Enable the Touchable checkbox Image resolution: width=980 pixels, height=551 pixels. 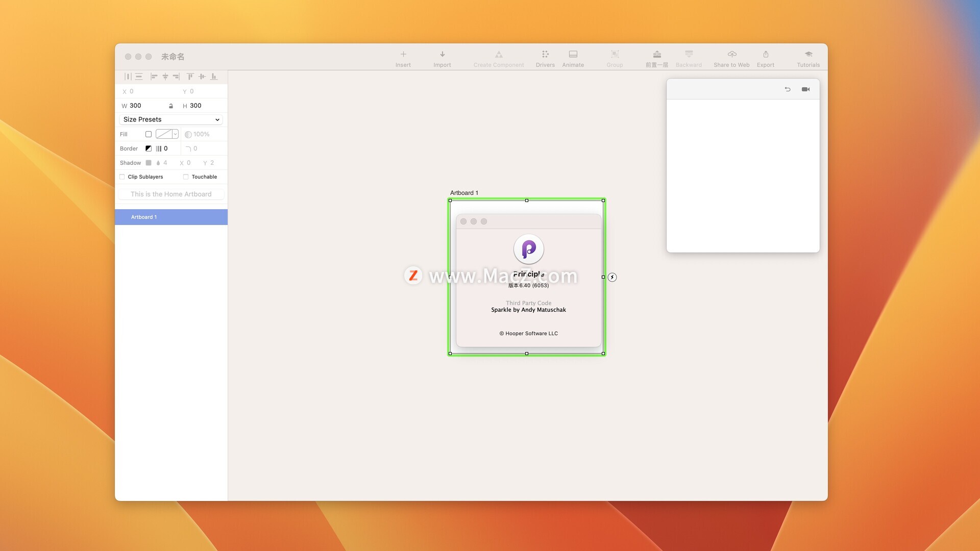pyautogui.click(x=186, y=177)
